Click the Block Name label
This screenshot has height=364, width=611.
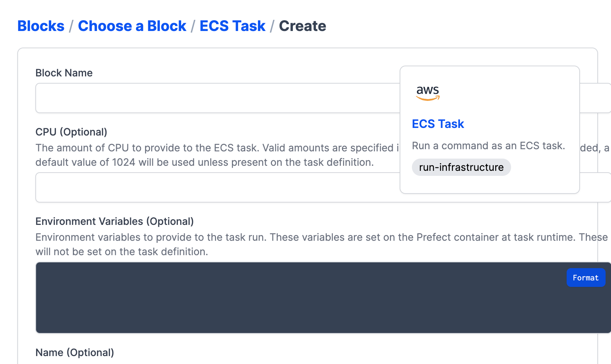(x=64, y=72)
